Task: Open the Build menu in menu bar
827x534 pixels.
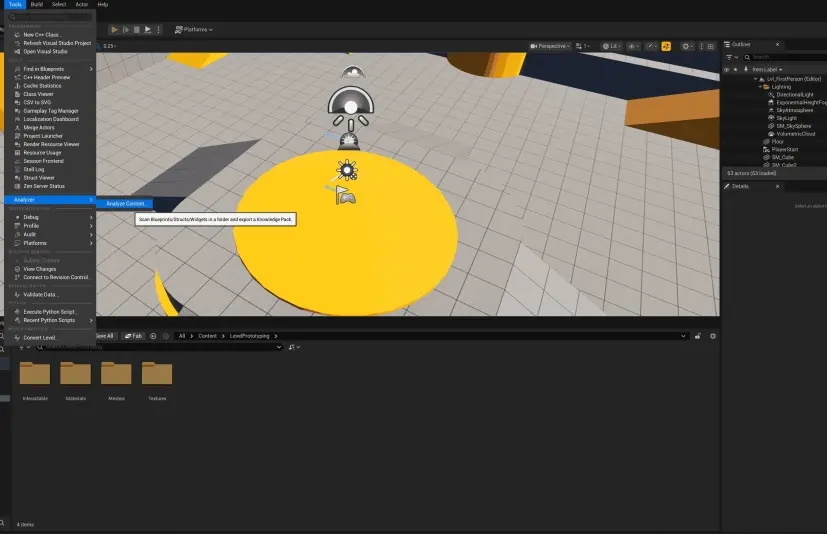Action: [x=36, y=4]
